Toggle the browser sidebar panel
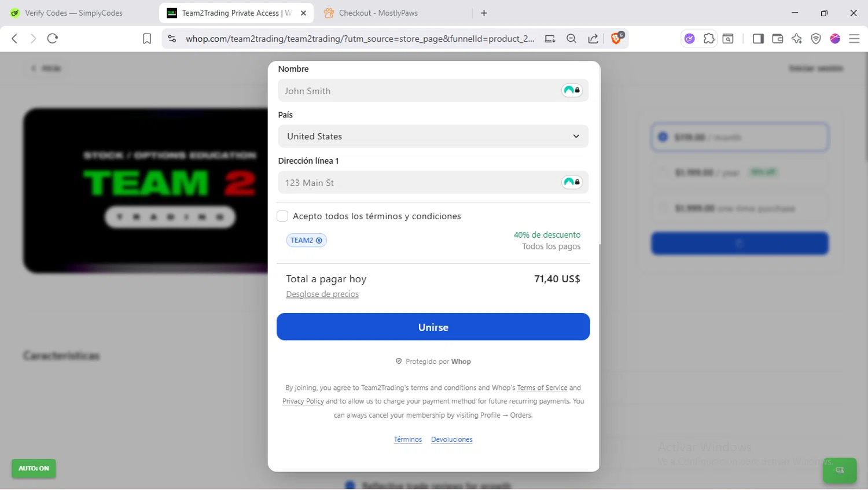The height and width of the screenshot is (490, 868). (x=758, y=39)
